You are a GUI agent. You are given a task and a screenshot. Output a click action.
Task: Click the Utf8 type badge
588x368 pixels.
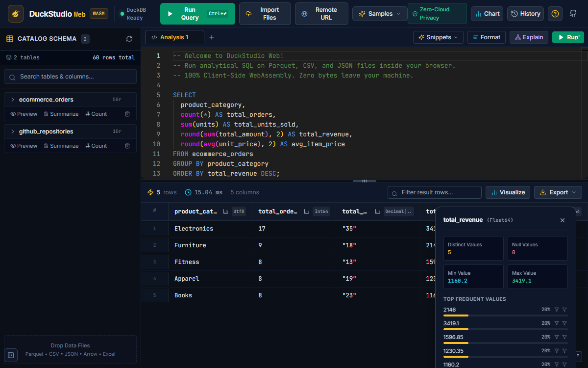(239, 211)
